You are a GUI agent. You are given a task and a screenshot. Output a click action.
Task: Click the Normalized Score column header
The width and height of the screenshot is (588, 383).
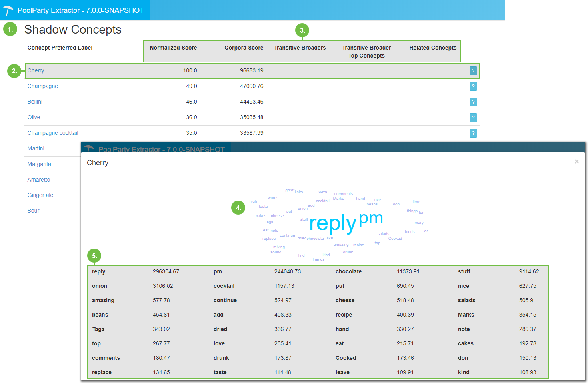point(173,48)
